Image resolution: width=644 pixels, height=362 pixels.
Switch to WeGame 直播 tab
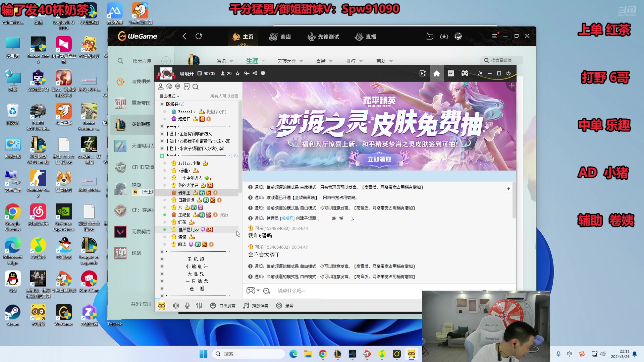pos(366,37)
